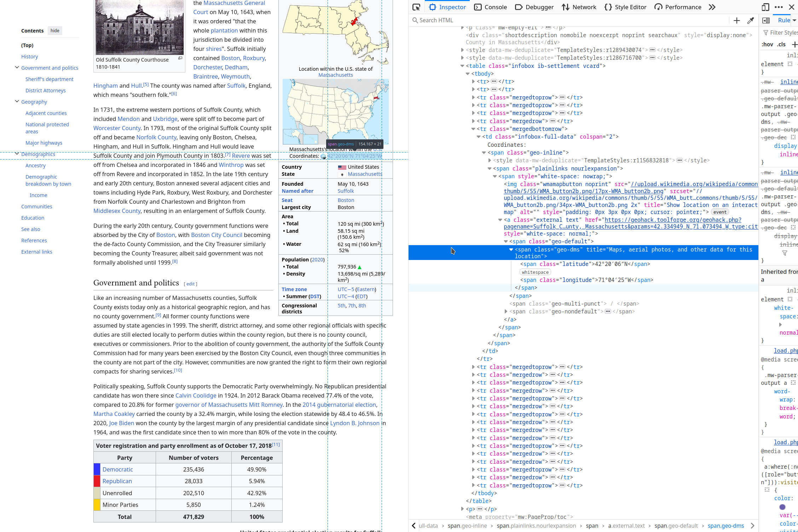Add a new CSS rule plus icon
This screenshot has height=532, width=798.
794,44
